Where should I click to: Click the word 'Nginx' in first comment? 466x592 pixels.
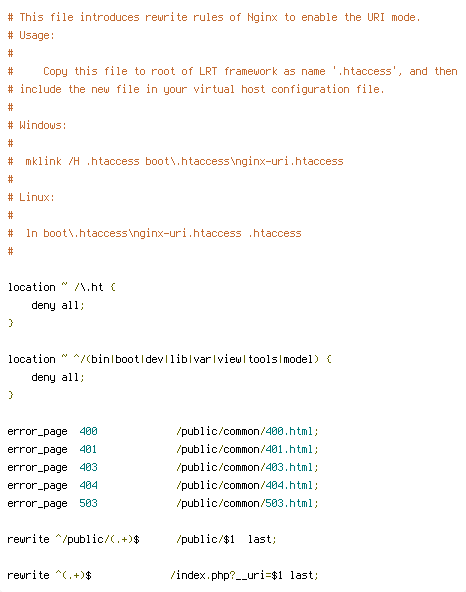pos(262,17)
